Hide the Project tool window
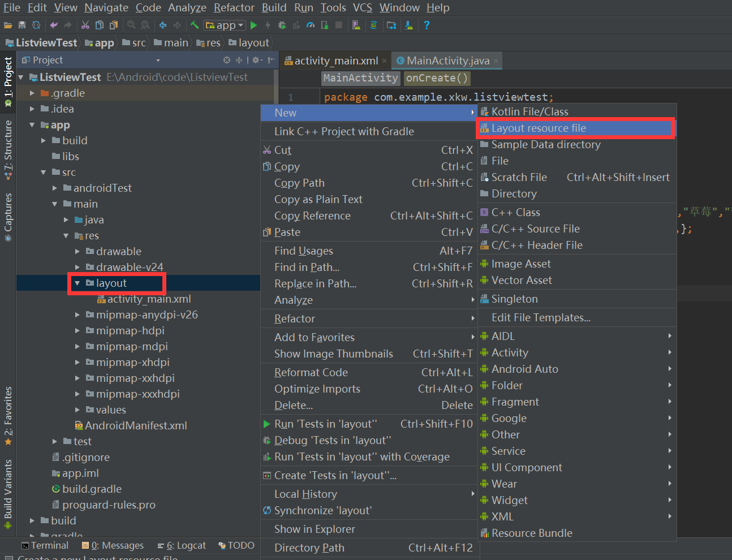Screen dimensions: 732x560 click(x=272, y=60)
